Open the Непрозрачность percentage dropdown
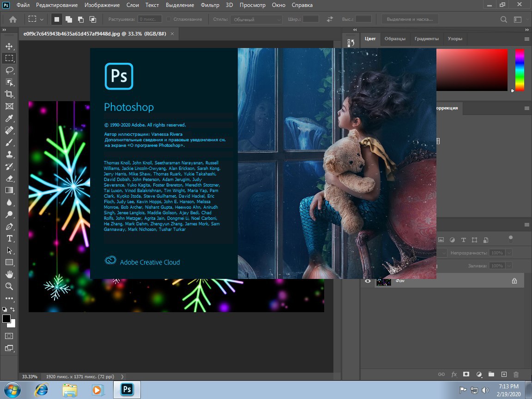Screen dimensions: 532x399 coord(508,253)
